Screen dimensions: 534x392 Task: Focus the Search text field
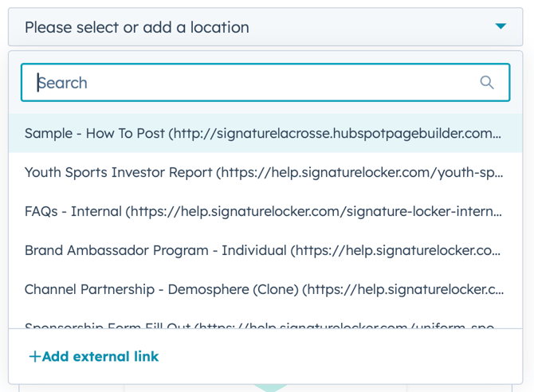[255, 83]
